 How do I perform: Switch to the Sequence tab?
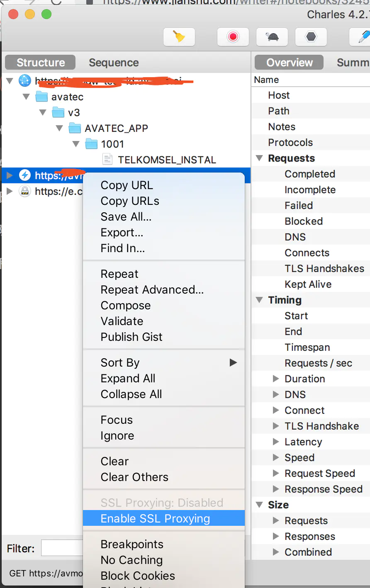click(114, 63)
